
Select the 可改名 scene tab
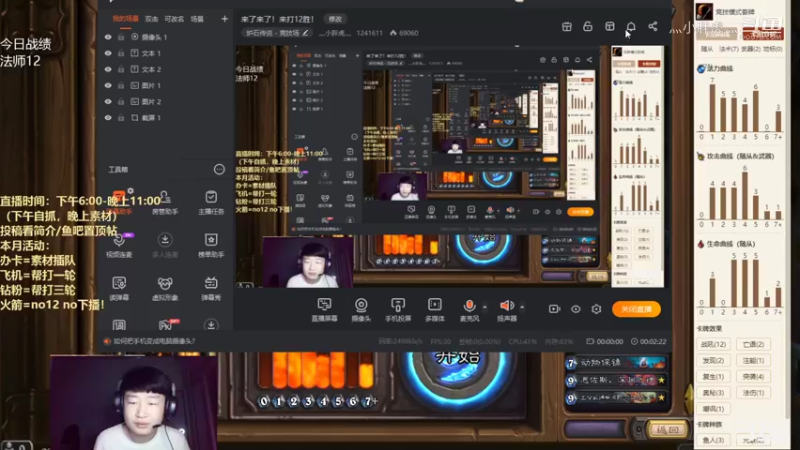click(x=174, y=19)
